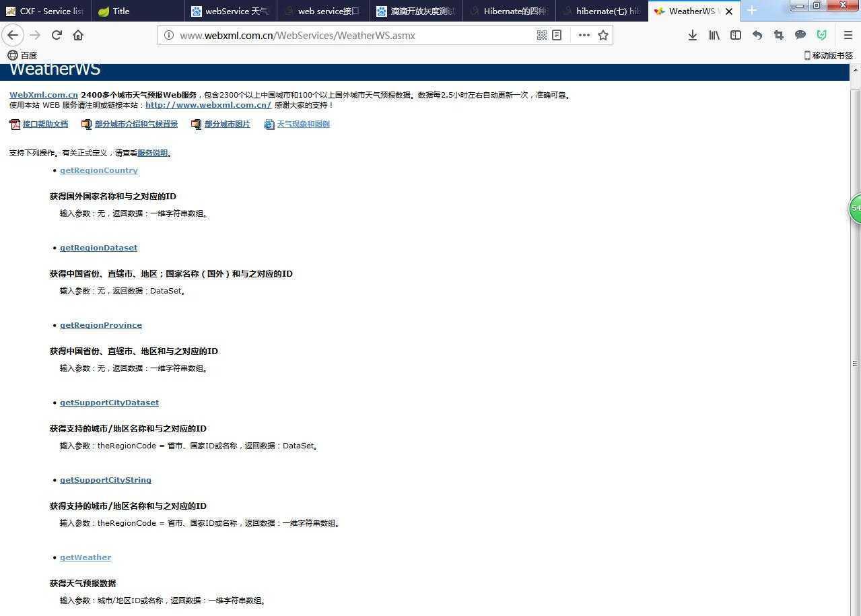Open the getRegionDataset operation
The width and height of the screenshot is (861, 616).
pyautogui.click(x=98, y=248)
